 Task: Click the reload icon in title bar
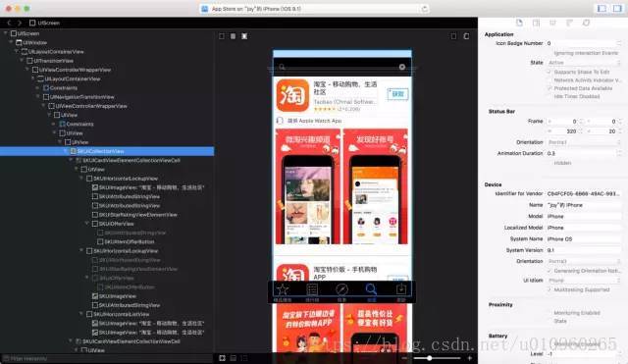point(424,9)
